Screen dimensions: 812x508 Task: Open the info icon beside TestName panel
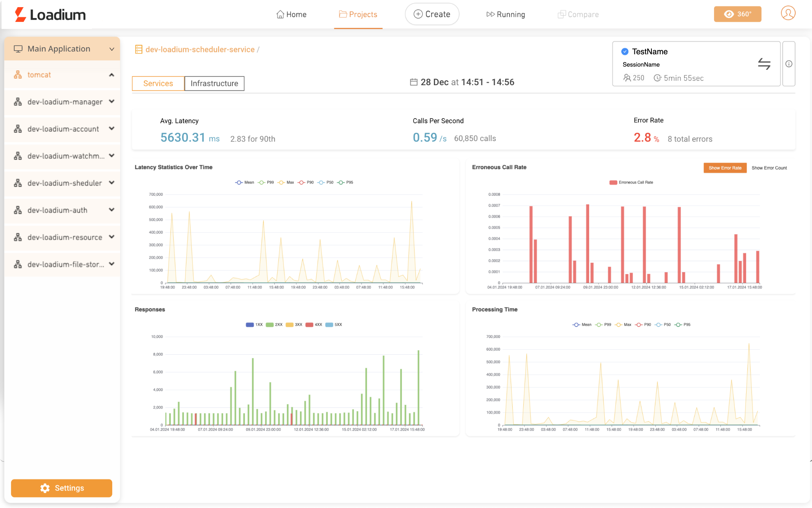789,64
